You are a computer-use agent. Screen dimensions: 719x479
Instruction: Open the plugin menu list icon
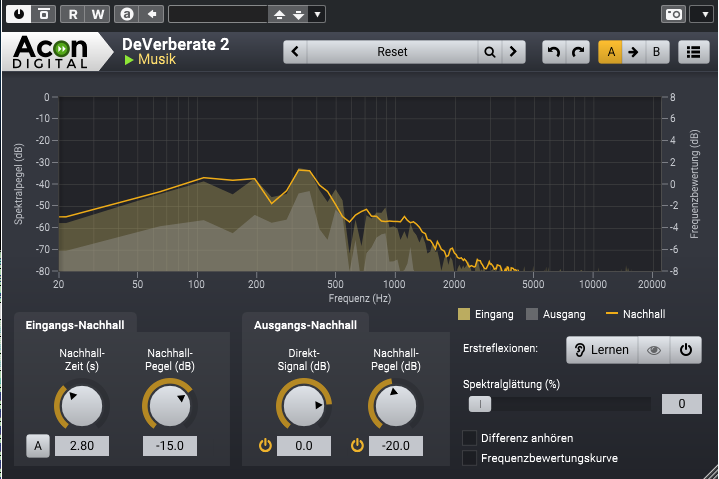pos(690,52)
